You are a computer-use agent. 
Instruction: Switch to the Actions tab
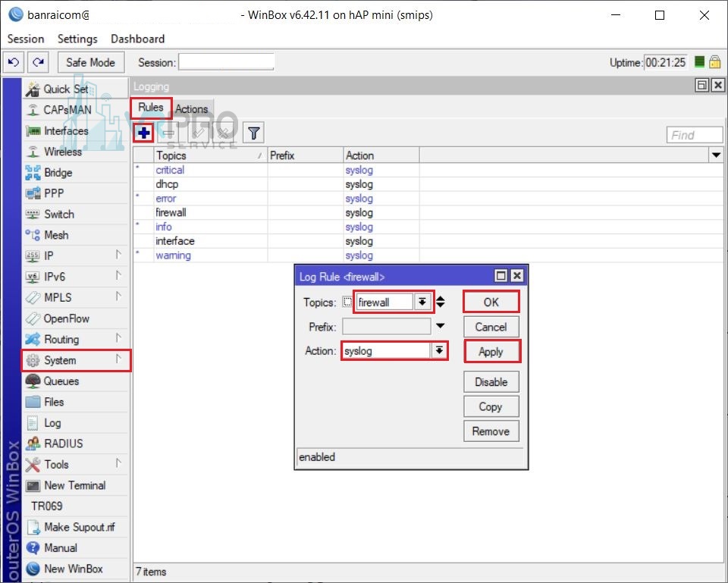pos(191,108)
